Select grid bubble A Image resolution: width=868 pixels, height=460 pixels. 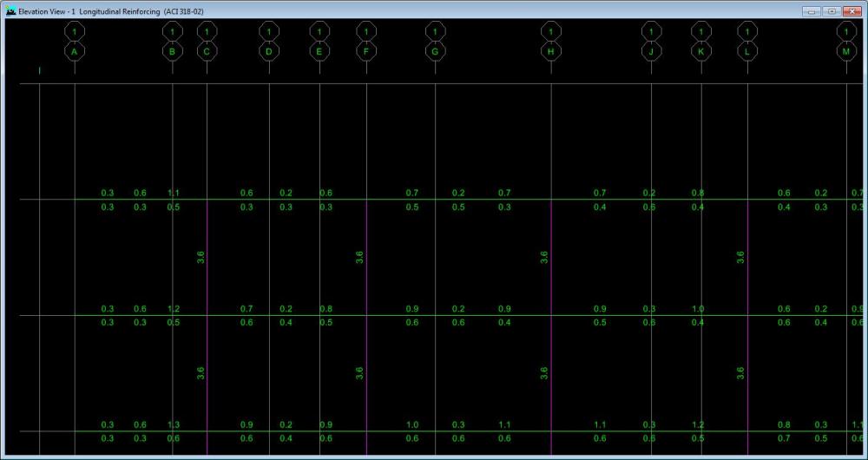[75, 52]
